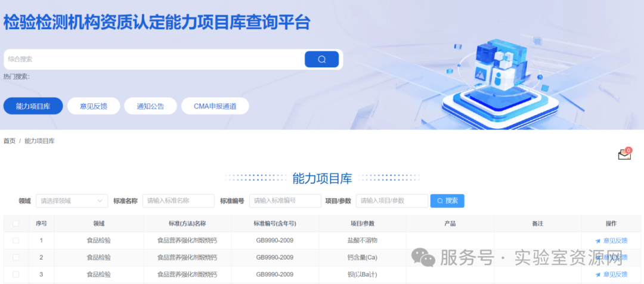Image resolution: width=644 pixels, height=284 pixels.
Task: Focus the 综合搜索 input box
Action: (154, 59)
